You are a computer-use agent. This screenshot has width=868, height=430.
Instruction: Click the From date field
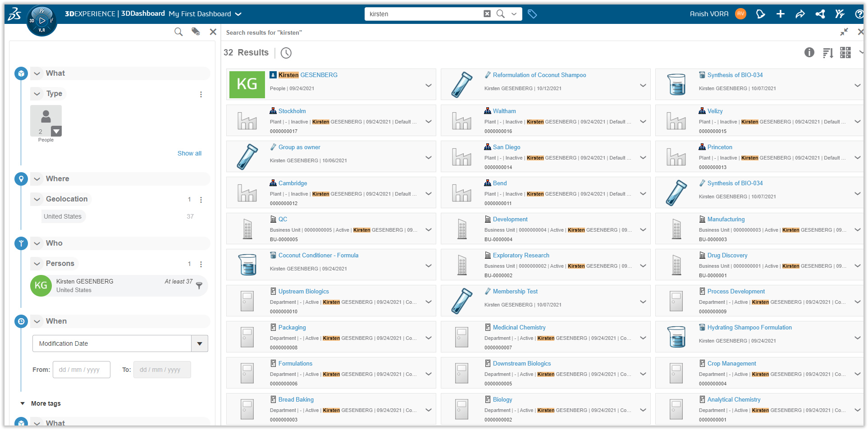pos(82,370)
